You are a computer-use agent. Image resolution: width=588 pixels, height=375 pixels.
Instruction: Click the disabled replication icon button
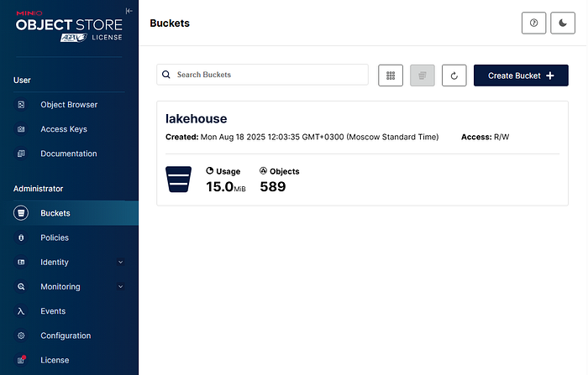pos(423,76)
